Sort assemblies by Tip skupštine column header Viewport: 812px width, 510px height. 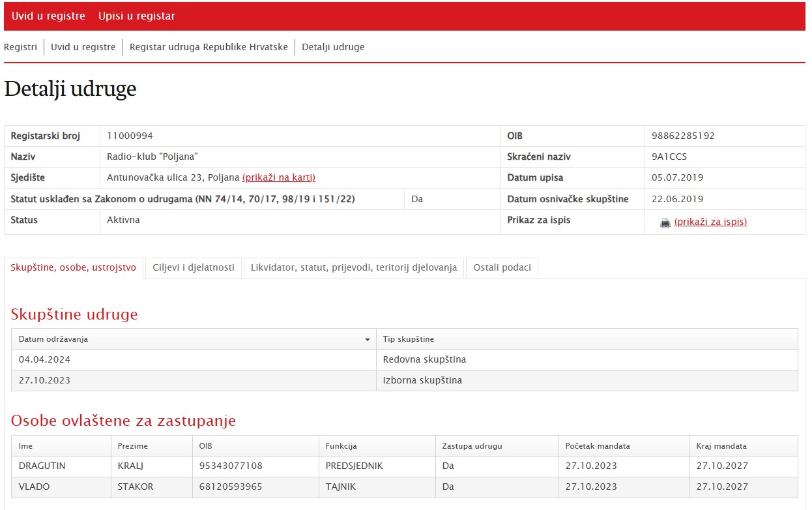click(x=409, y=339)
